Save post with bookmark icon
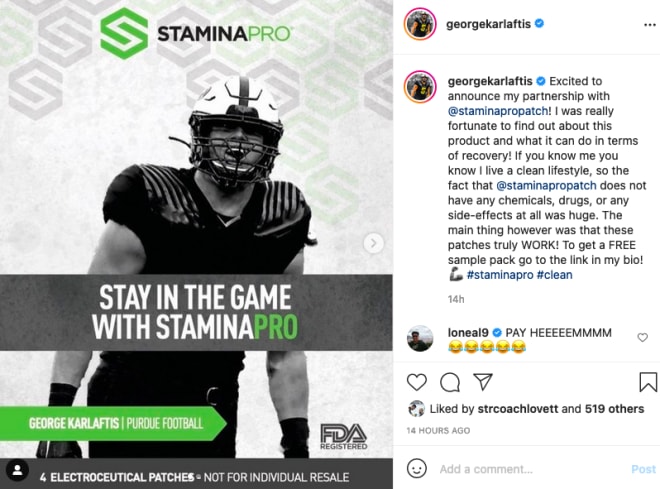The image size is (660, 489). pyautogui.click(x=648, y=382)
